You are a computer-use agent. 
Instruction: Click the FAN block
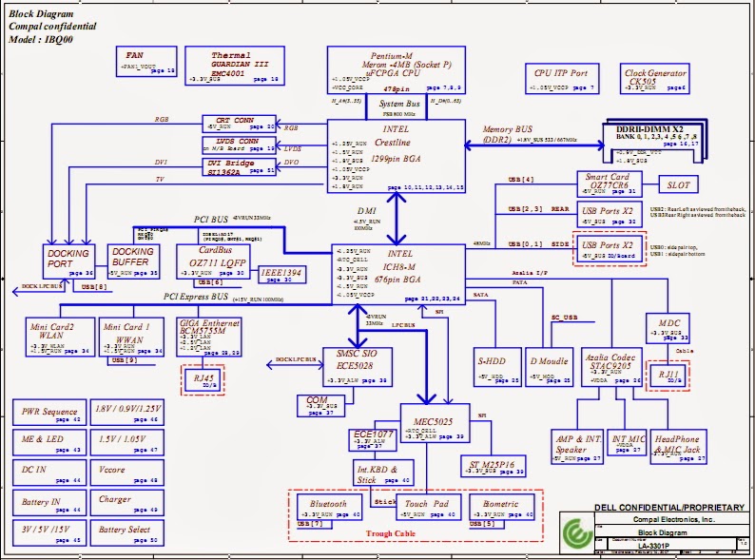click(146, 61)
